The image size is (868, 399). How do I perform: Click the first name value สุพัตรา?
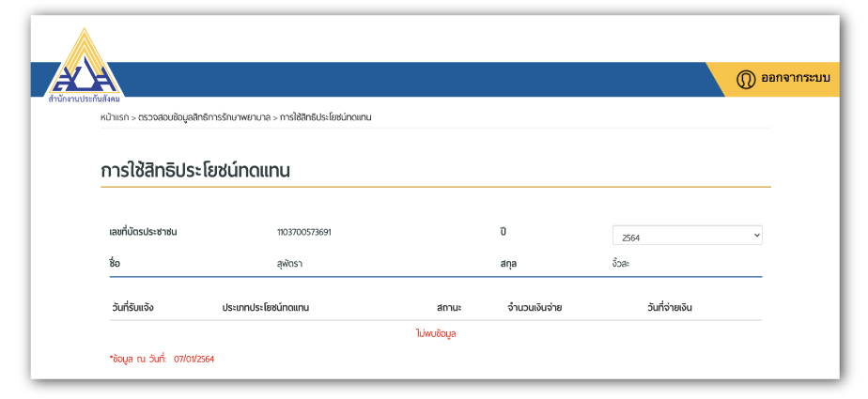tap(289, 264)
